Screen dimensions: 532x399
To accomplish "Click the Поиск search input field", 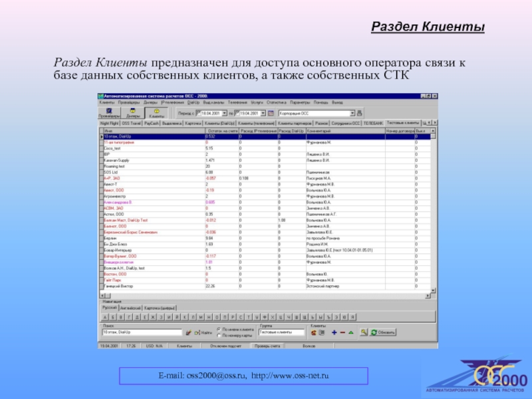I will point(141,332).
